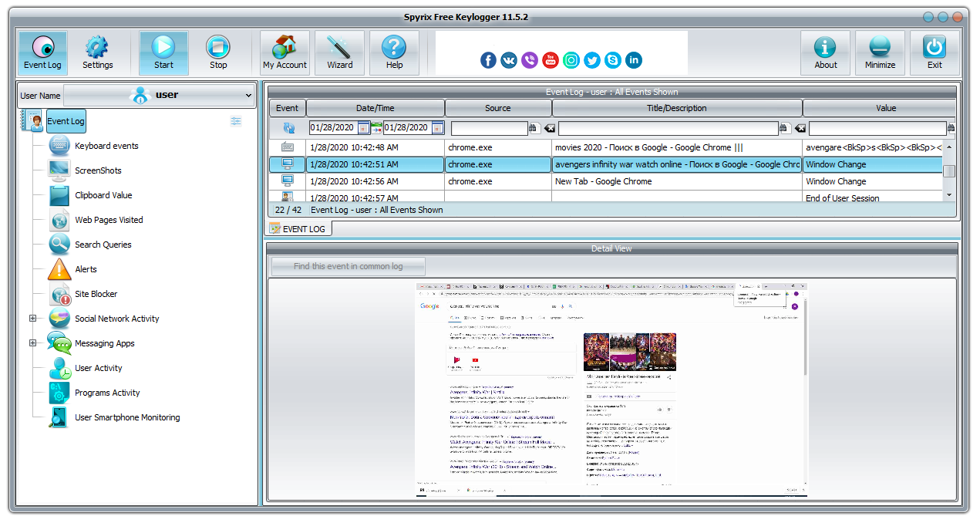
Task: Open the screenshot thumbnail in Detail View
Action: pyautogui.click(x=611, y=389)
